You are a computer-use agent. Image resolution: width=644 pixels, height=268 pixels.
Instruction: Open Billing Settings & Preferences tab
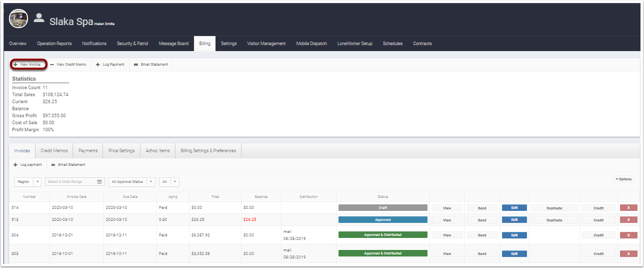pyautogui.click(x=208, y=151)
